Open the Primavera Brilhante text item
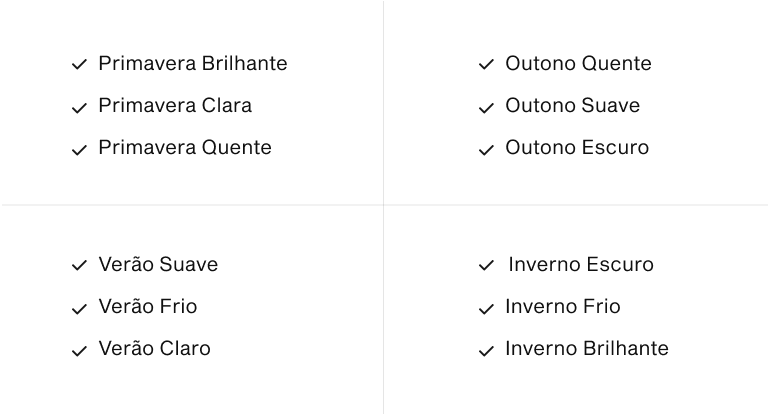This screenshot has height=414, width=768. click(193, 64)
